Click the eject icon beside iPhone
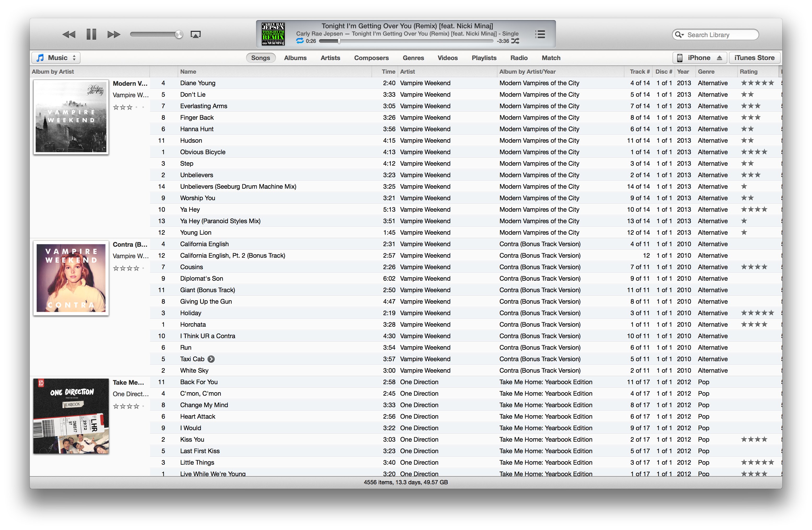 (719, 58)
